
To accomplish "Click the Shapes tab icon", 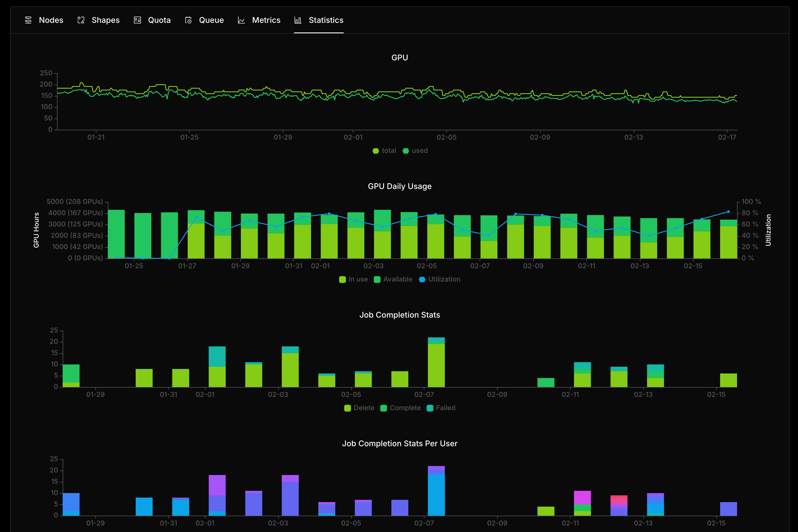I will coord(81,20).
